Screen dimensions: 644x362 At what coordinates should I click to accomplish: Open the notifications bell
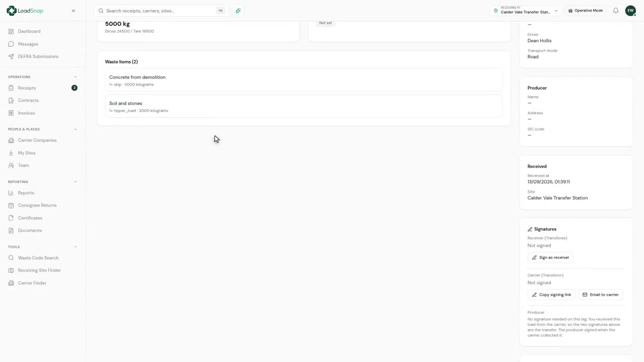(x=615, y=11)
